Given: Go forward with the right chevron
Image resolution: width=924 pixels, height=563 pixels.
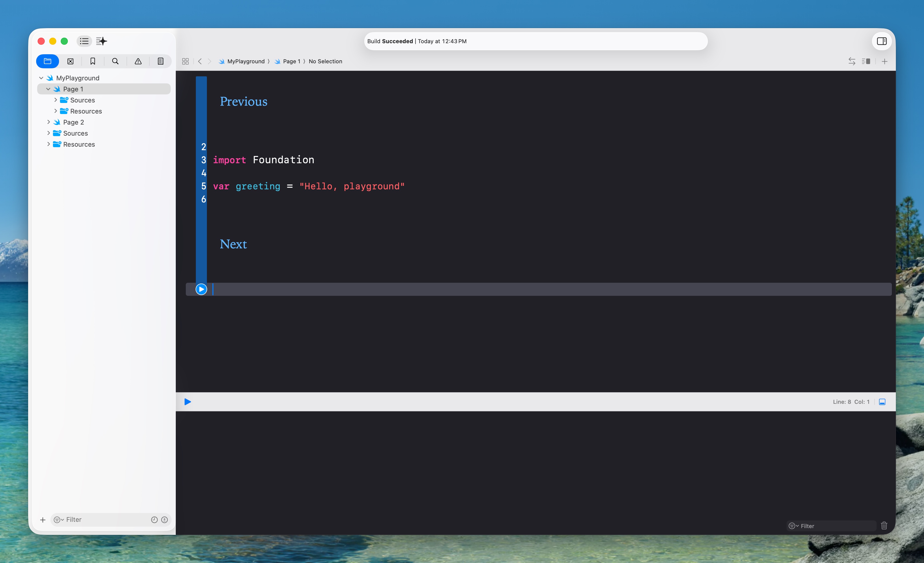Looking at the screenshot, I should point(210,62).
